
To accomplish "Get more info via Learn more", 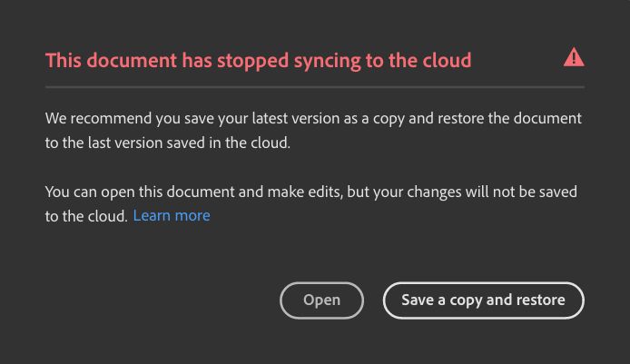I will pyautogui.click(x=172, y=215).
